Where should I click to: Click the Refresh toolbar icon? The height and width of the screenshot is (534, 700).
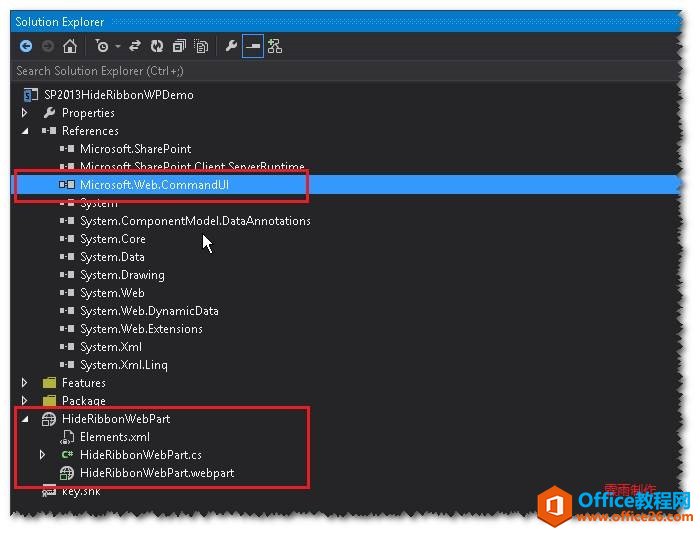tap(157, 46)
